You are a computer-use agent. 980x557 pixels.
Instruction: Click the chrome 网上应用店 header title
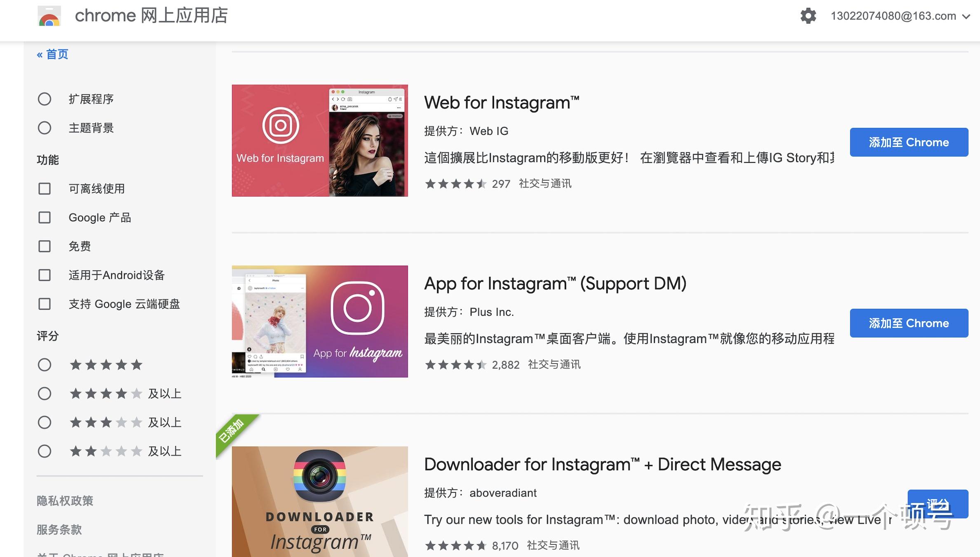[151, 16]
